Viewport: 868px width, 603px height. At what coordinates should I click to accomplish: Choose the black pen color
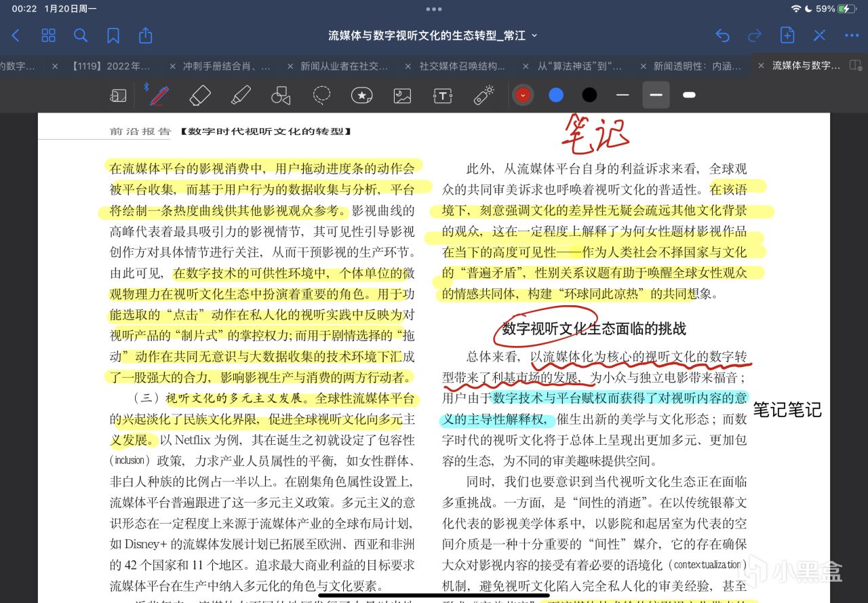(589, 95)
